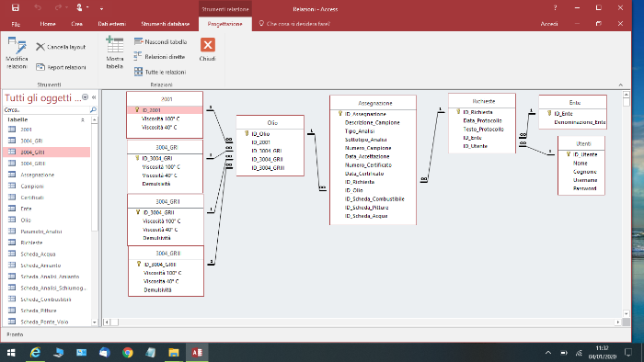Click the Save icon in title bar

[16, 7]
